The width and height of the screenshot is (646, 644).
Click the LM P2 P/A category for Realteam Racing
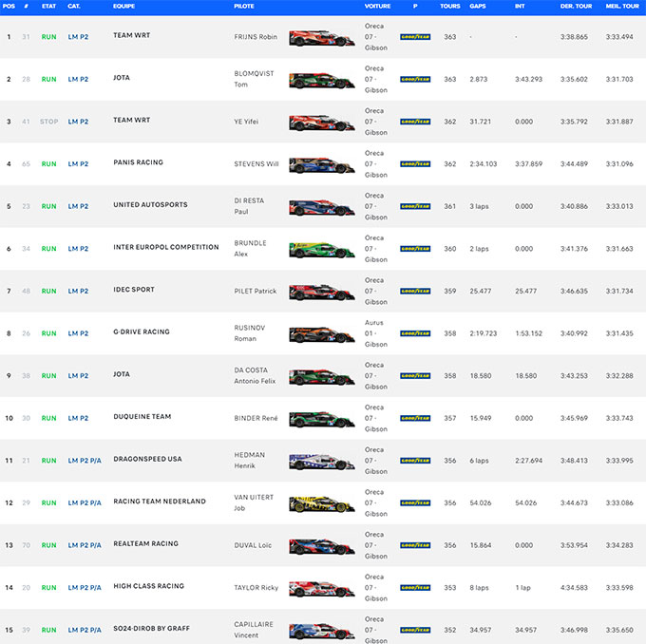pos(85,544)
